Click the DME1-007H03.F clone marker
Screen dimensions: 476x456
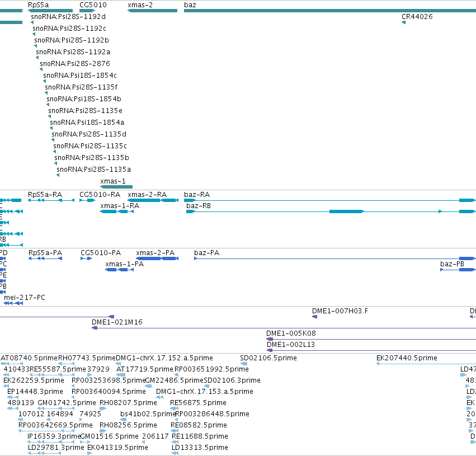[314, 317]
